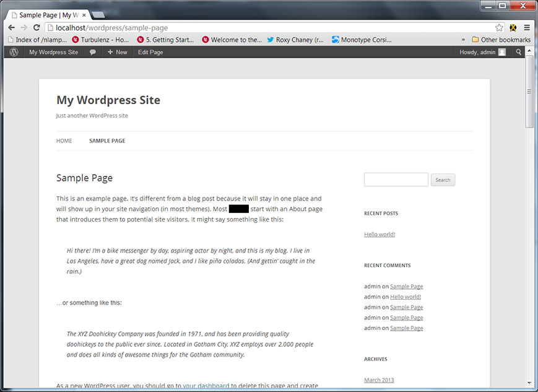The height and width of the screenshot is (392, 538).
Task: Open Turbulenz - Ho... bookmark
Action: click(x=100, y=40)
